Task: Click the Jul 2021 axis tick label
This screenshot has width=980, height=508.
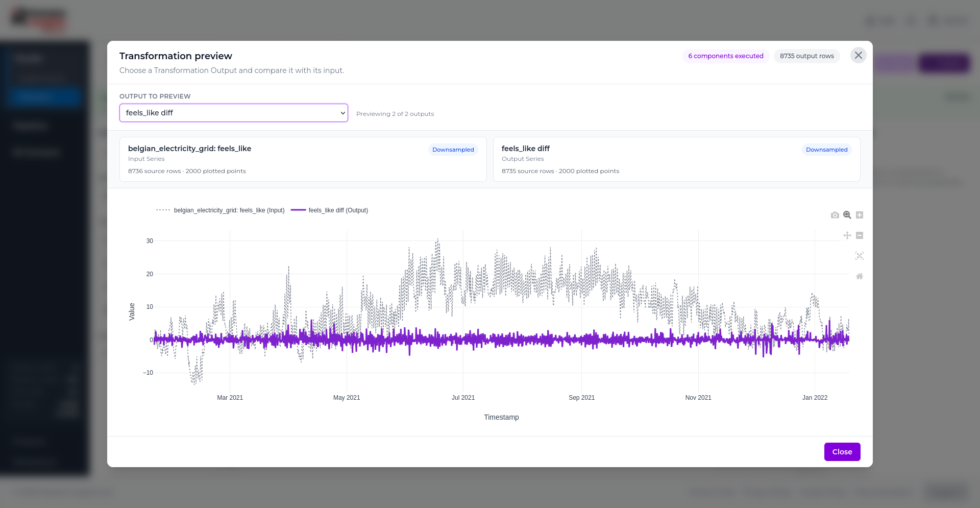Action: click(x=463, y=398)
